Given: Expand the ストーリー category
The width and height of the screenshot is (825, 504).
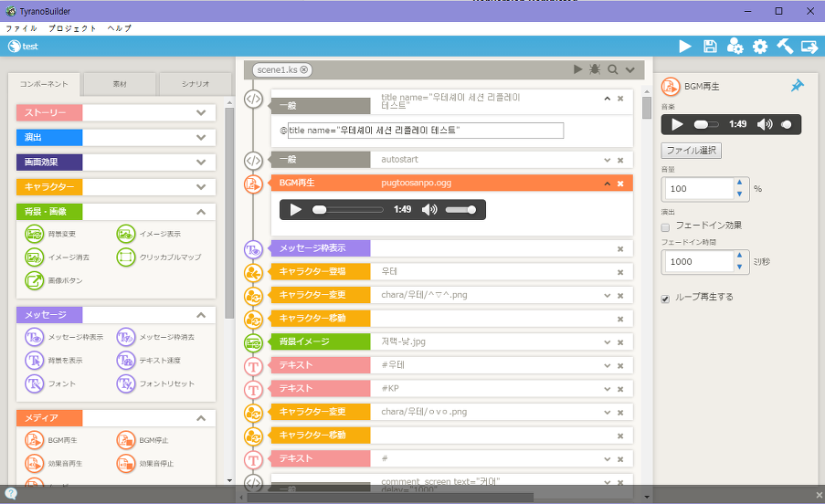Looking at the screenshot, I should (201, 112).
